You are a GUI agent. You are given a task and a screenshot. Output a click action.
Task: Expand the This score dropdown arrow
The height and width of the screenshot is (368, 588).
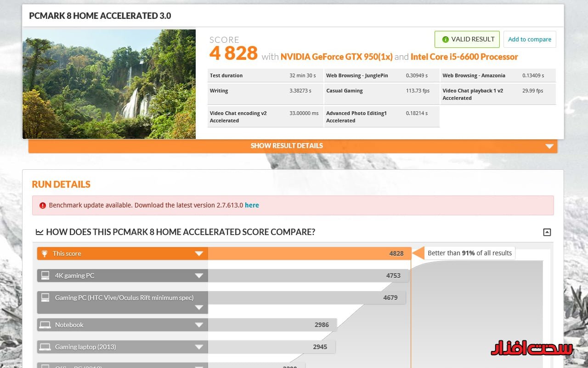click(x=199, y=253)
